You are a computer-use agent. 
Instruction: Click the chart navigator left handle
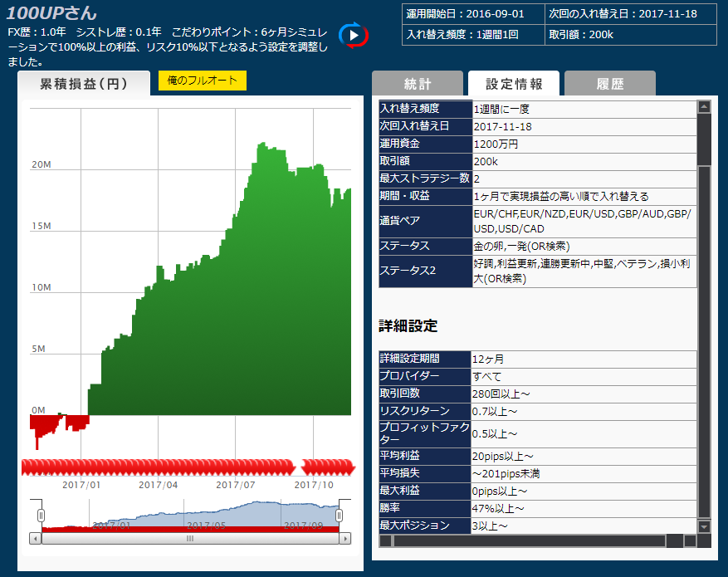(41, 516)
